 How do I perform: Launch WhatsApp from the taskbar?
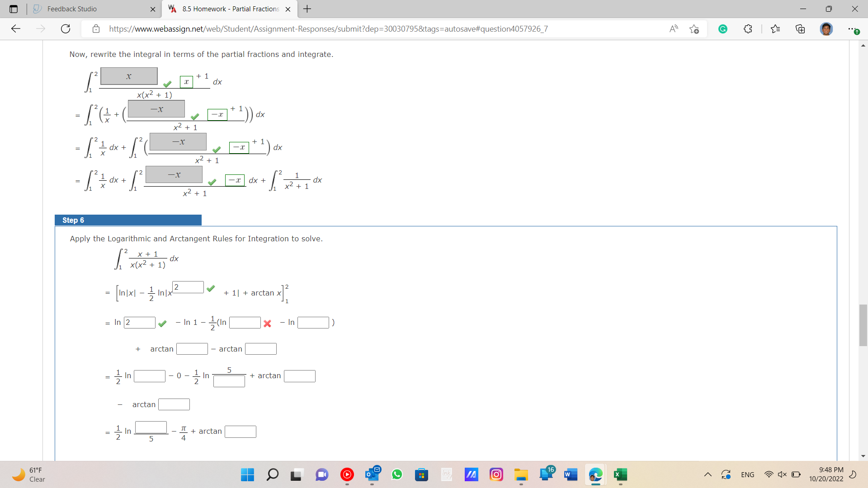397,475
